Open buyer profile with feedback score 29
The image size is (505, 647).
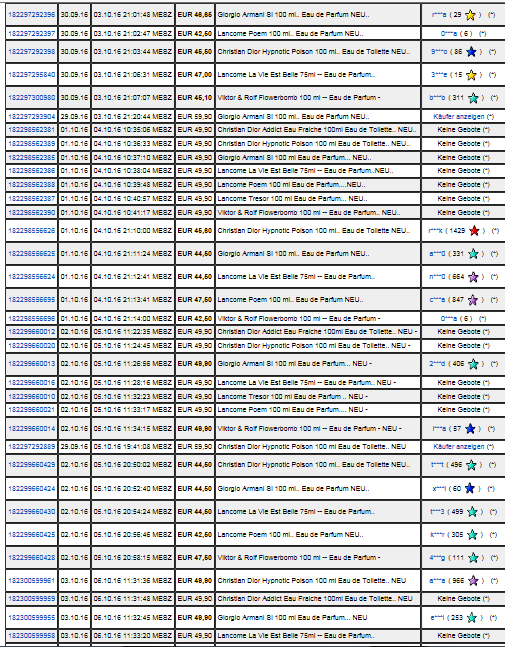pyautogui.click(x=439, y=14)
